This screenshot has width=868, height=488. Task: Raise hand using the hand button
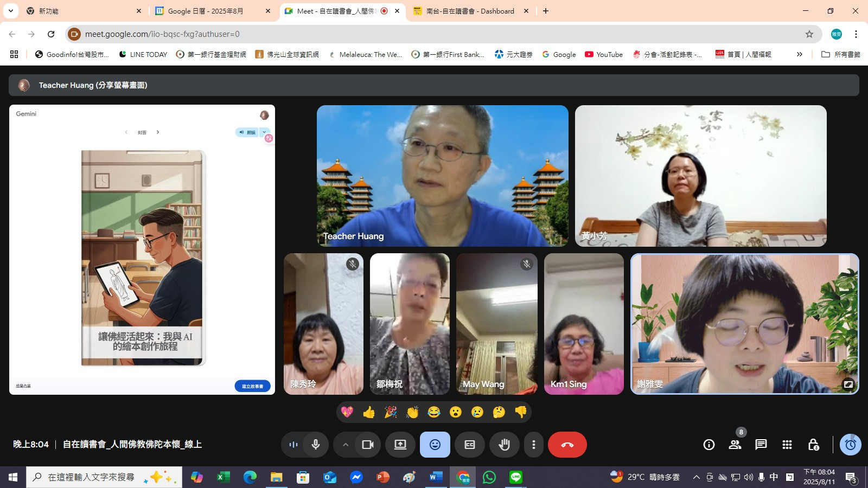(505, 445)
